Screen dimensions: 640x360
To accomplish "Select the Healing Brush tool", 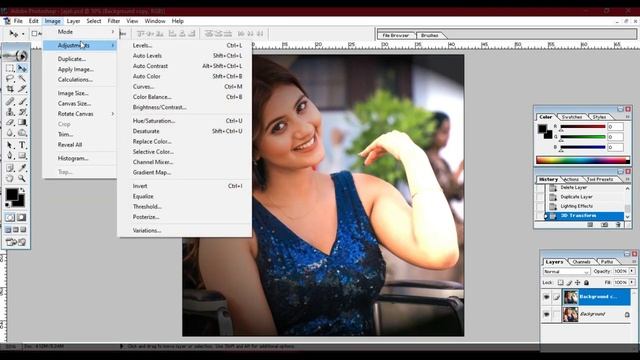I will [10, 101].
